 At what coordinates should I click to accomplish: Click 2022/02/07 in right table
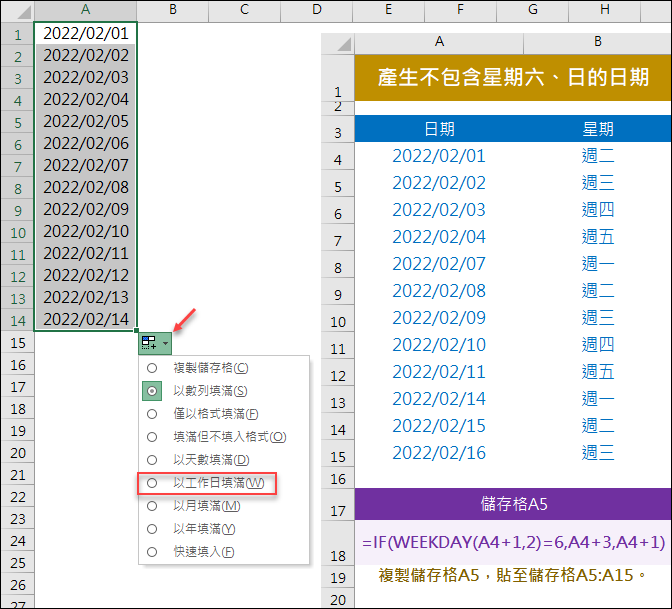[x=439, y=264]
